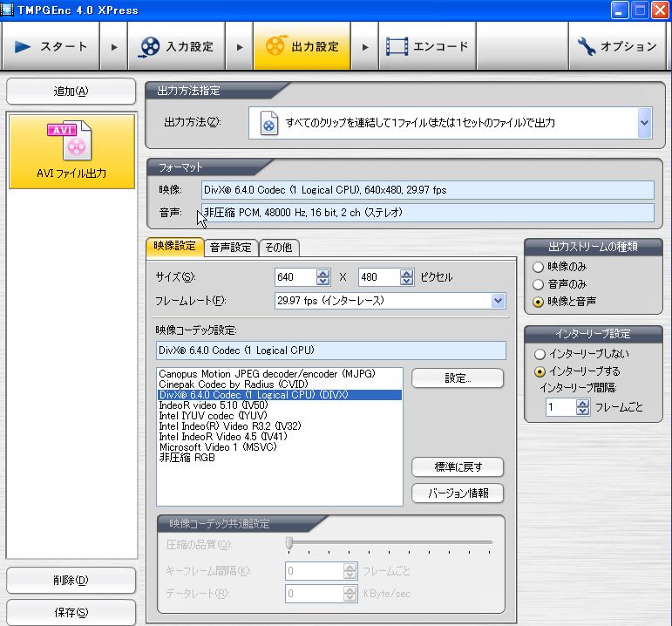Click the 映像 format summary field
The height and width of the screenshot is (626, 672).
tap(428, 190)
